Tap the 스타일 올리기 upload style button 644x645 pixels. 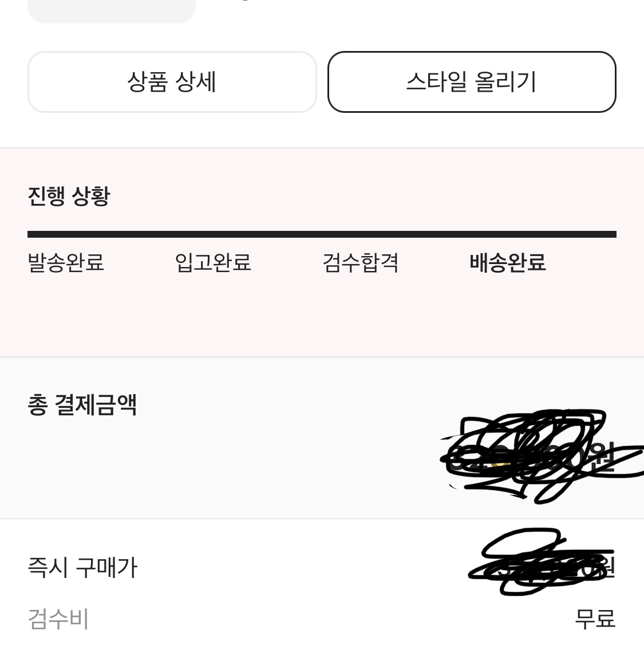[x=472, y=81]
